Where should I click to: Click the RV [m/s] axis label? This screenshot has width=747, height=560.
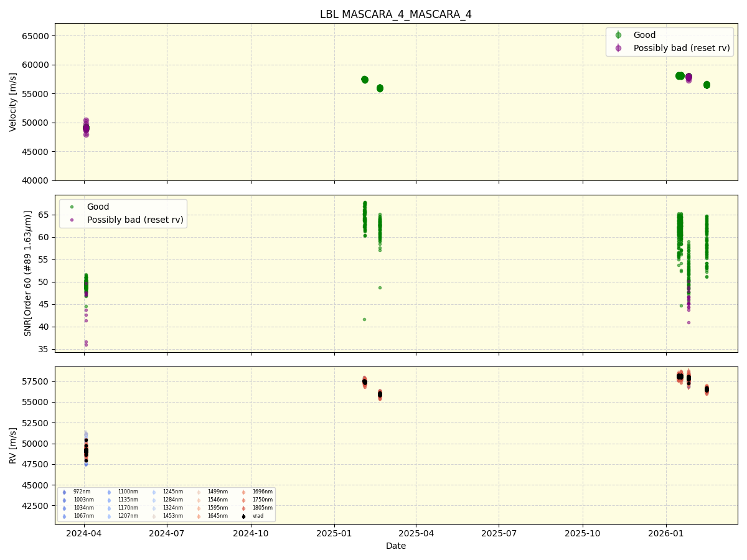pos(13,446)
